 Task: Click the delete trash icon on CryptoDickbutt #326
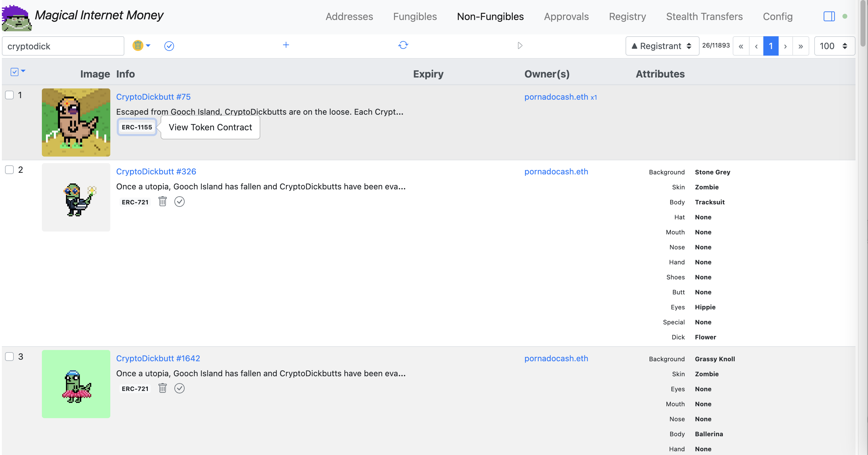(x=162, y=201)
